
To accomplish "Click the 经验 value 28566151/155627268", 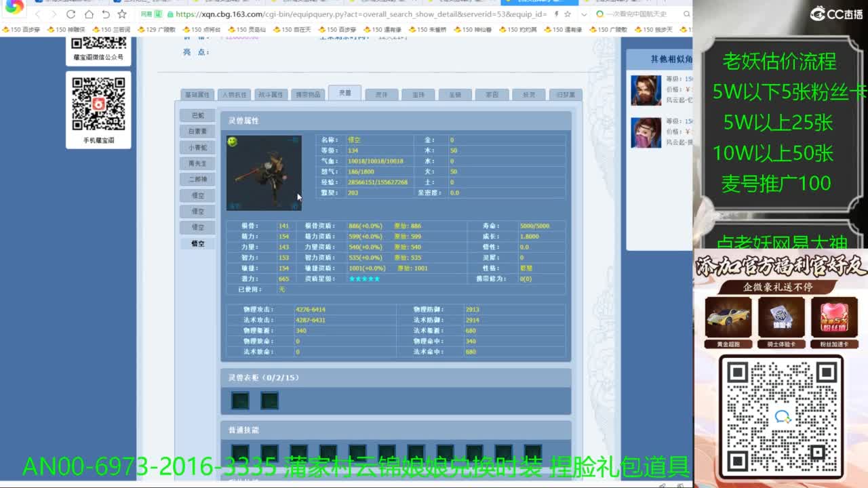I will (378, 182).
